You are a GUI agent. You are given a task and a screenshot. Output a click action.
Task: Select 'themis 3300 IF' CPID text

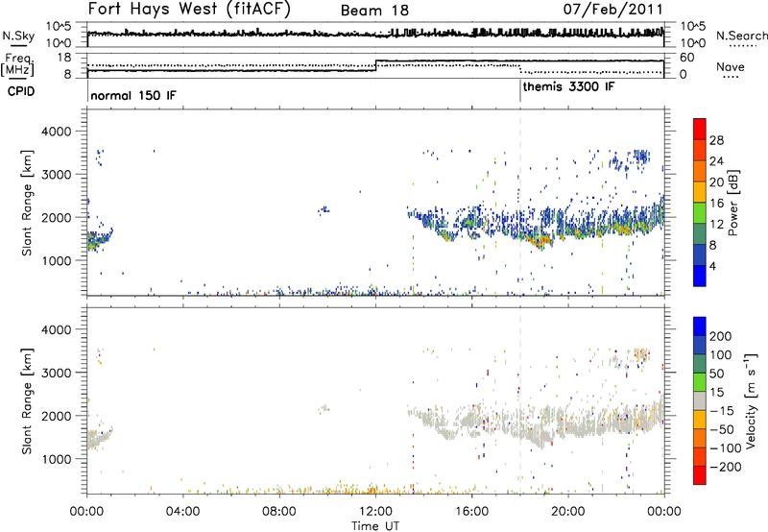click(x=568, y=86)
